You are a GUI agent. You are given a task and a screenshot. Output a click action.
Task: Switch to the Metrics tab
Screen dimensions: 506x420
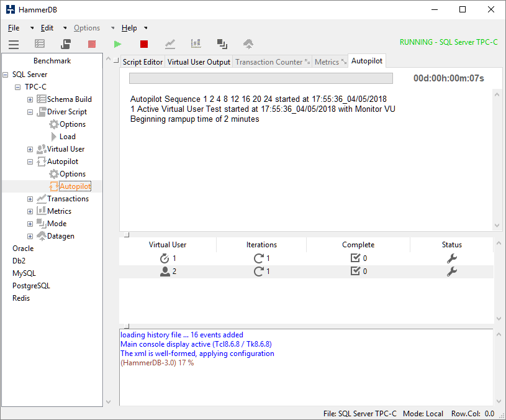(x=330, y=62)
